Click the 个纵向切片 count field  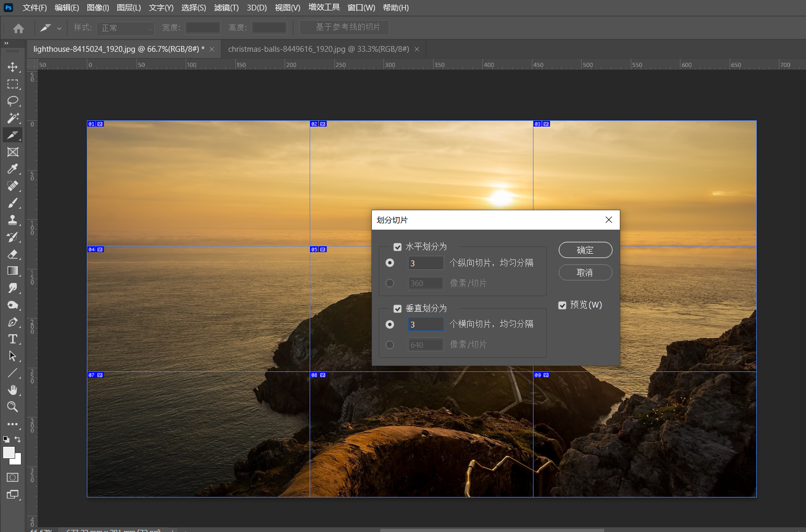coord(426,263)
